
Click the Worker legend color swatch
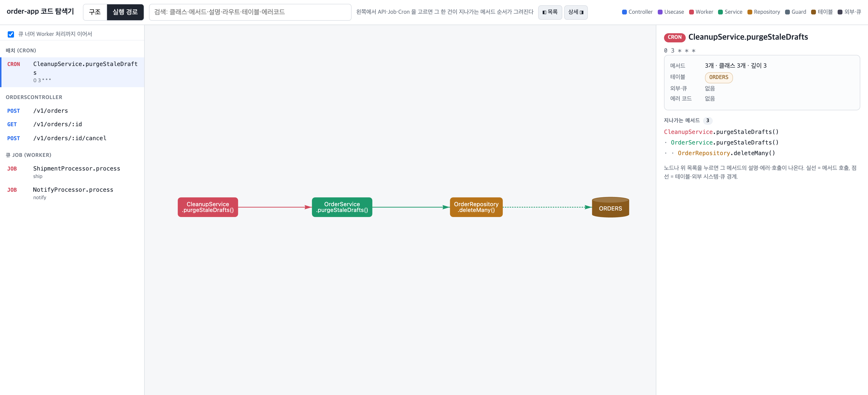pos(691,12)
